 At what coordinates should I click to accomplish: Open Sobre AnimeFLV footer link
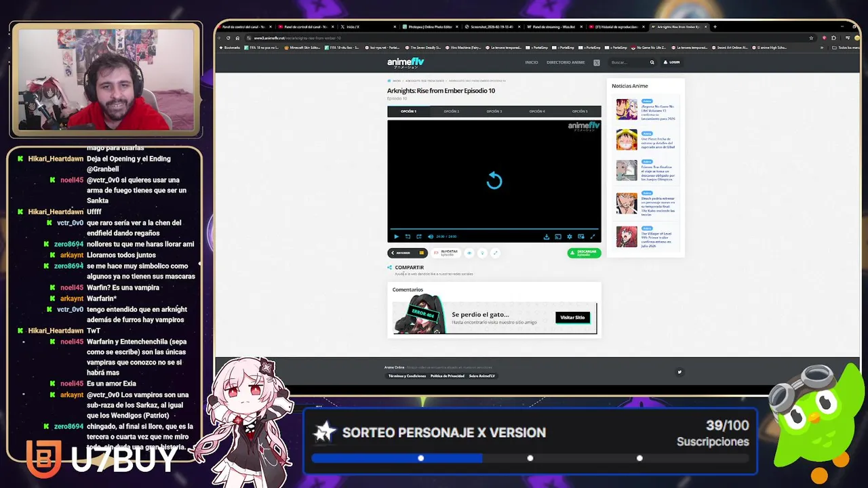pos(482,376)
